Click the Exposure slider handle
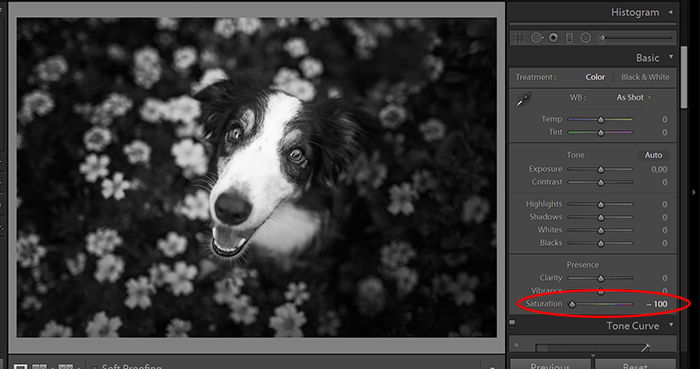700x369 pixels. click(601, 170)
